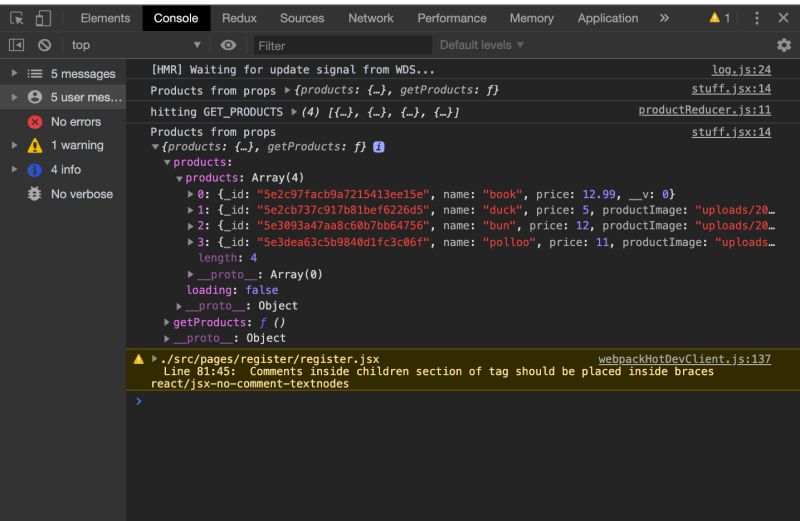Switch to the Console tab

tap(176, 18)
